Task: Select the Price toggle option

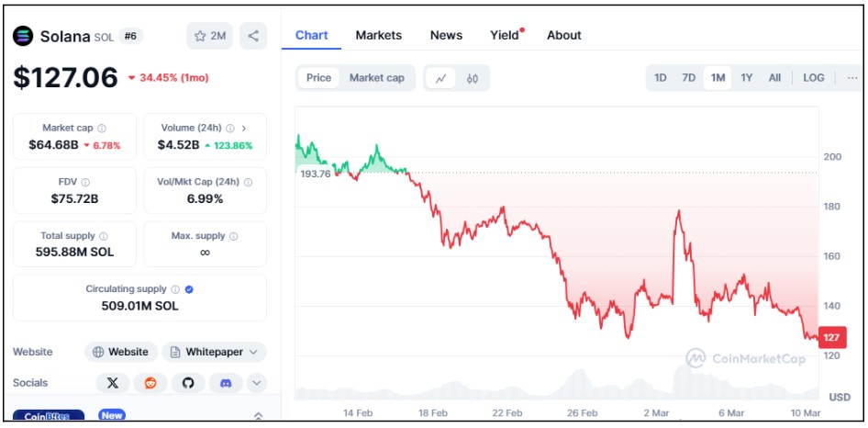Action: [319, 78]
